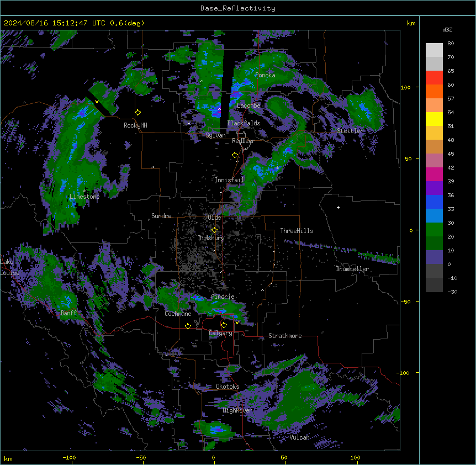This screenshot has height=465, width=476.
Task: Select the Lacombe city label
Action: (248, 105)
